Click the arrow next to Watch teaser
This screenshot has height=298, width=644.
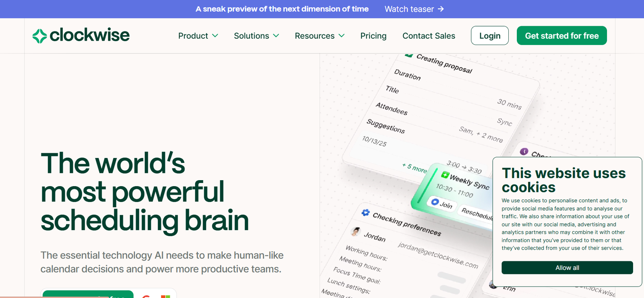coord(441,9)
